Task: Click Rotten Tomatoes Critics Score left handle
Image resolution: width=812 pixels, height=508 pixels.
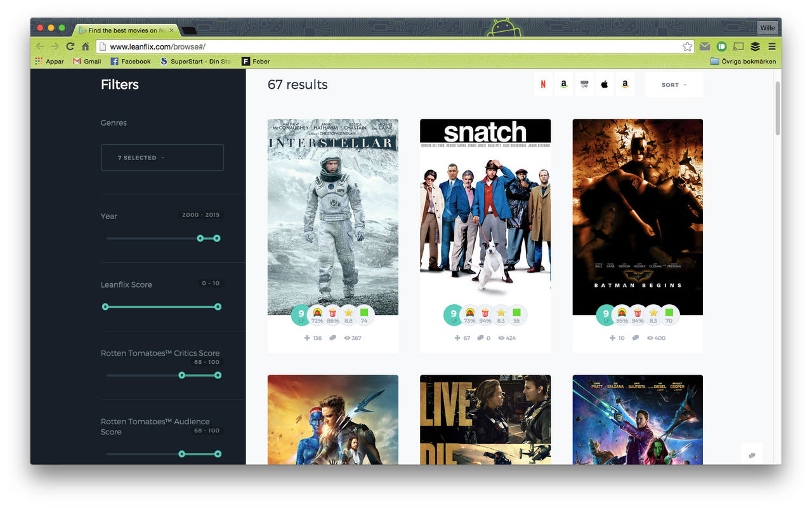Action: pos(182,375)
